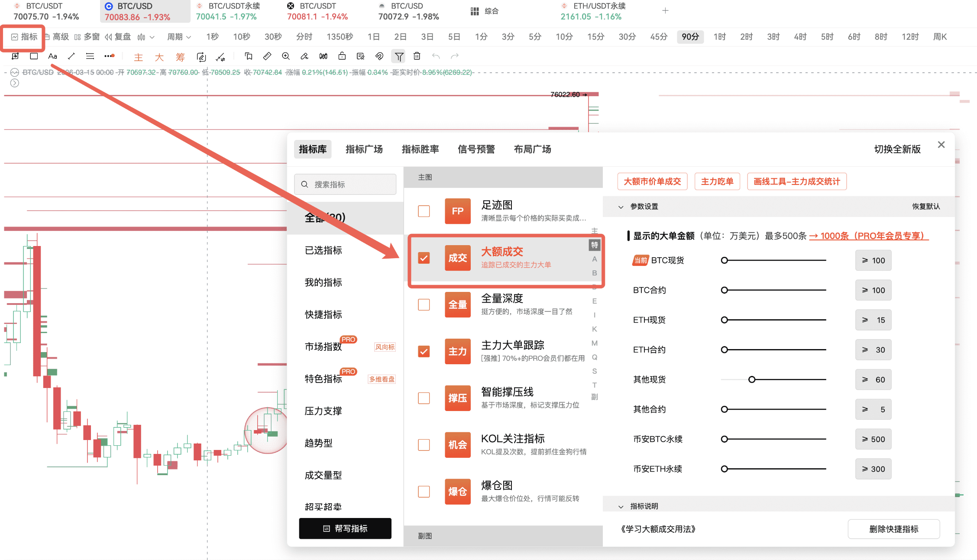Select the rectangle shape tool

[x=34, y=56]
